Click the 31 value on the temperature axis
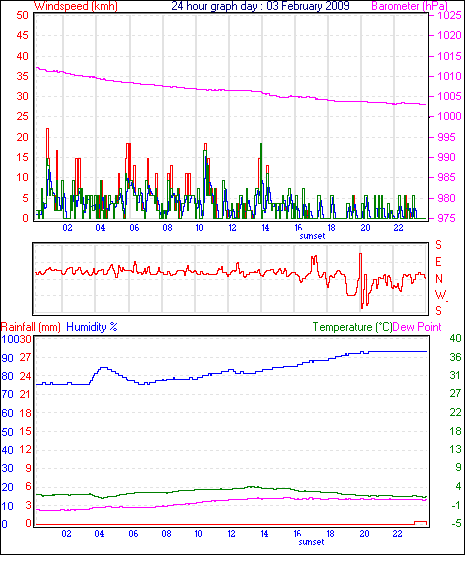 (455, 375)
